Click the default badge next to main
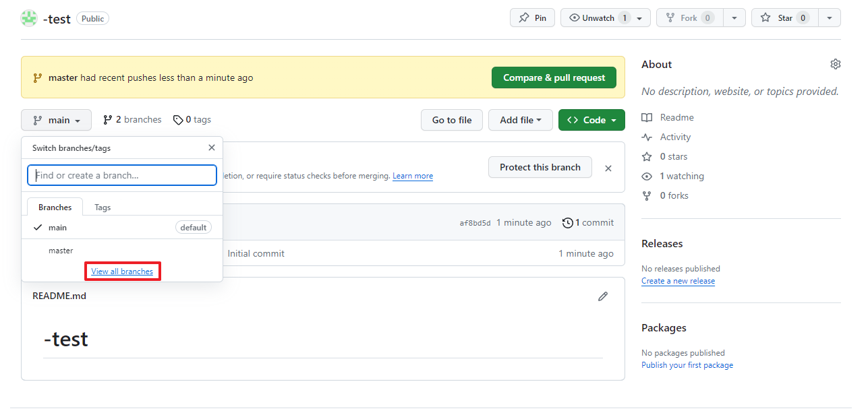This screenshot has height=419, width=868. tap(194, 228)
